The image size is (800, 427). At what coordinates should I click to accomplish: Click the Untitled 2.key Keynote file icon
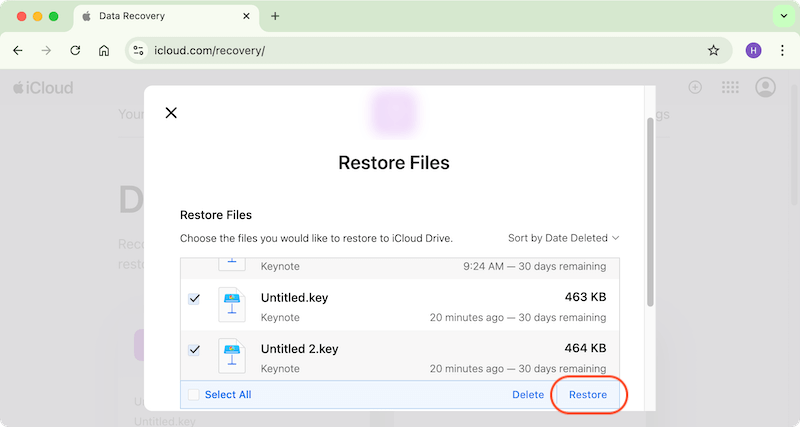pyautogui.click(x=232, y=356)
